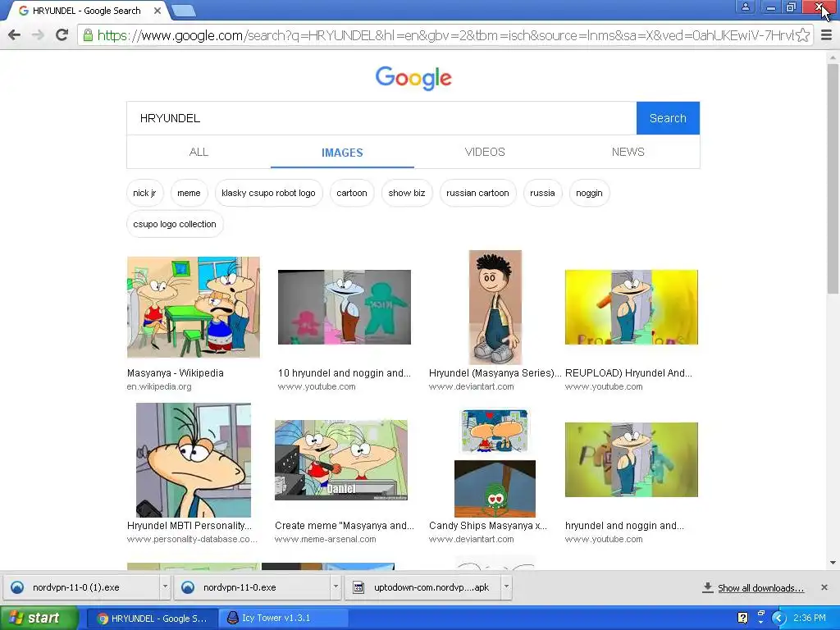Screen dimensions: 840x630
Task: Apply the russian cartoon chip
Action: point(478,193)
